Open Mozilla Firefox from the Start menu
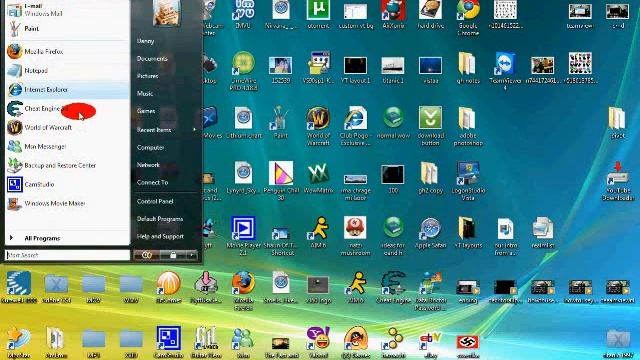This screenshot has width=640, height=360. coord(67,52)
